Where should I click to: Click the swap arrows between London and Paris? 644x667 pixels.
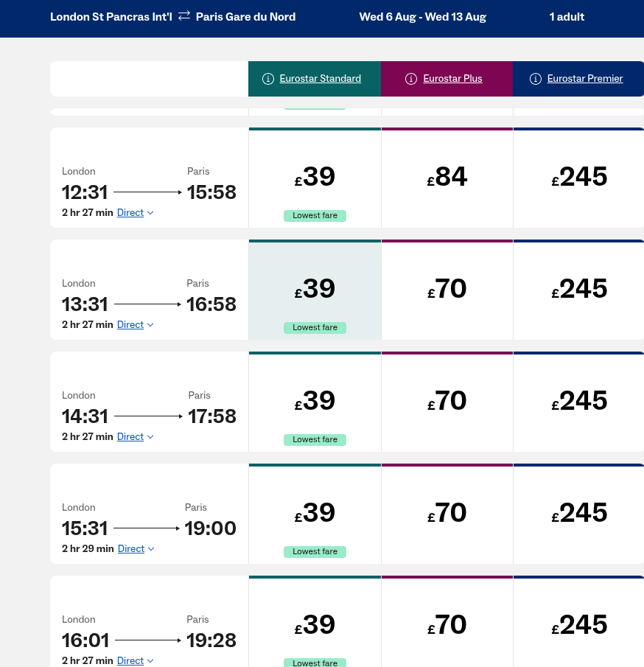click(184, 16)
